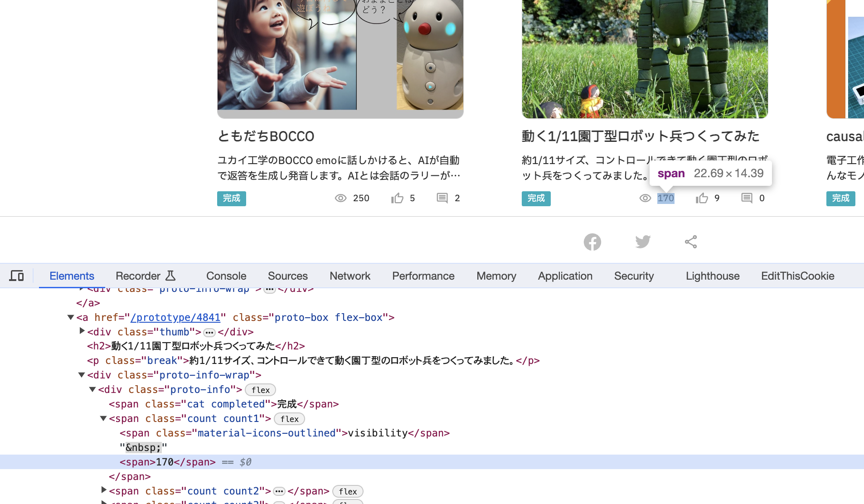Click the thumbs-up icon on the robot card

coord(702,198)
